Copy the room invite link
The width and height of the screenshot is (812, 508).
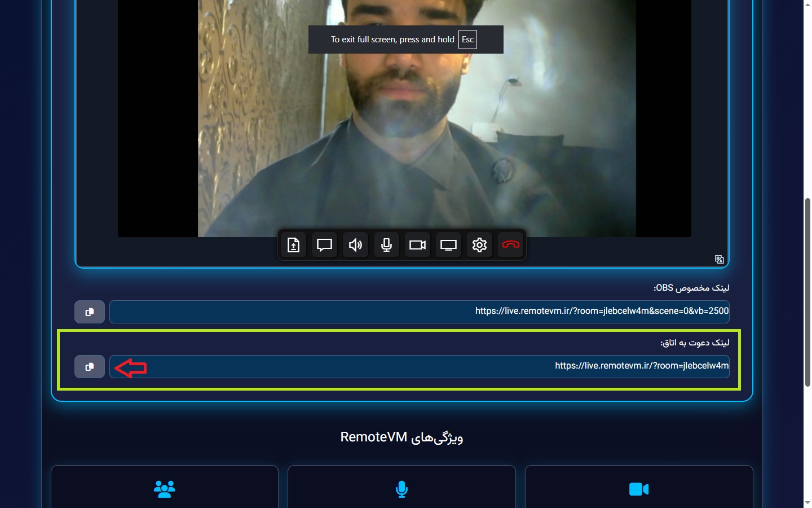(x=90, y=367)
